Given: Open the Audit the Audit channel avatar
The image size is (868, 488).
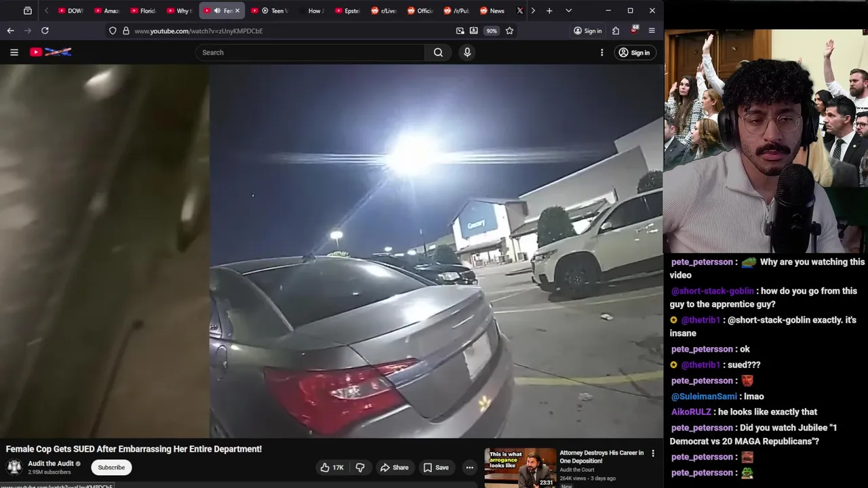Looking at the screenshot, I should click(14, 467).
